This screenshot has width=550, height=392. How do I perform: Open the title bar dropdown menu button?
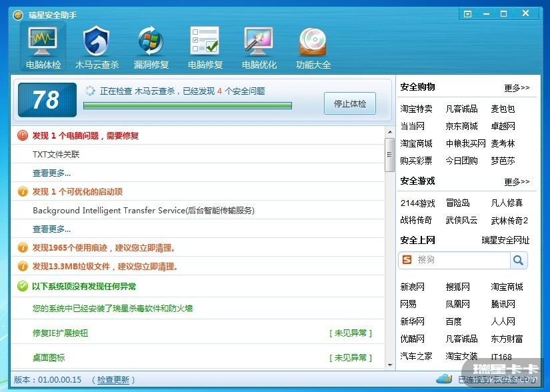pyautogui.click(x=467, y=14)
